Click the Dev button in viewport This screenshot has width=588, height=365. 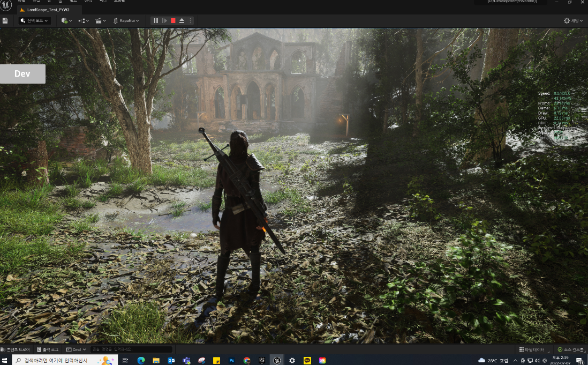coord(22,74)
